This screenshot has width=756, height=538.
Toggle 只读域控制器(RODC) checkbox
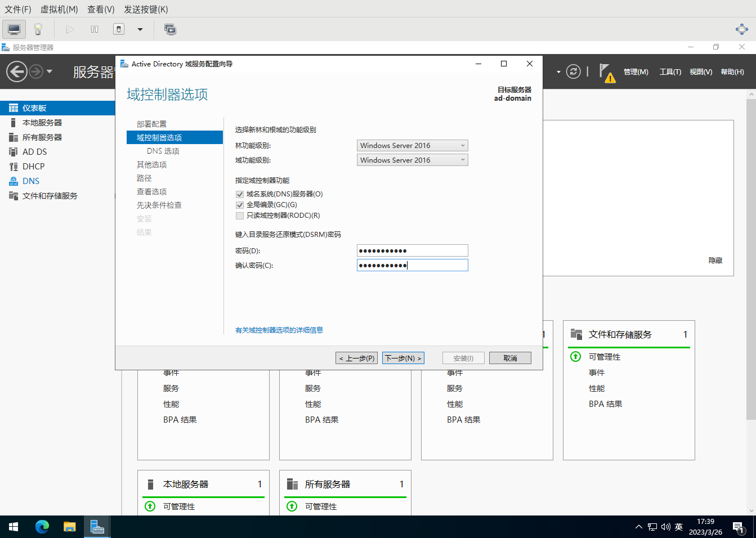(240, 216)
